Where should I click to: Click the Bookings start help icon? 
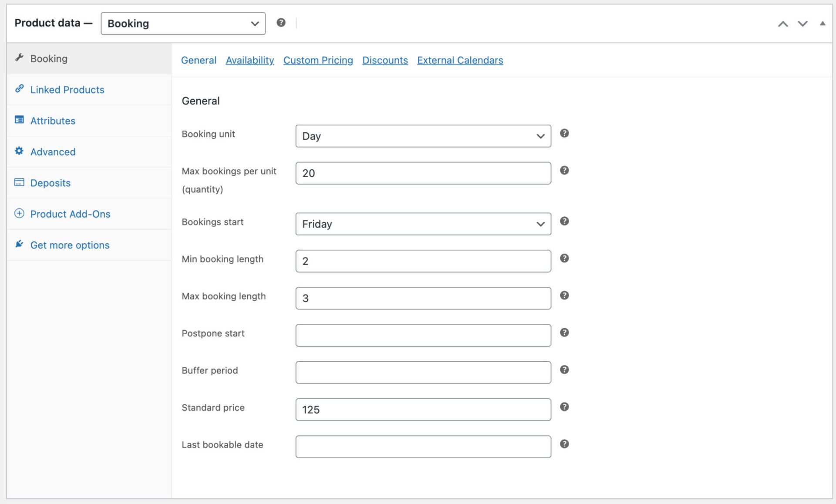coord(564,221)
